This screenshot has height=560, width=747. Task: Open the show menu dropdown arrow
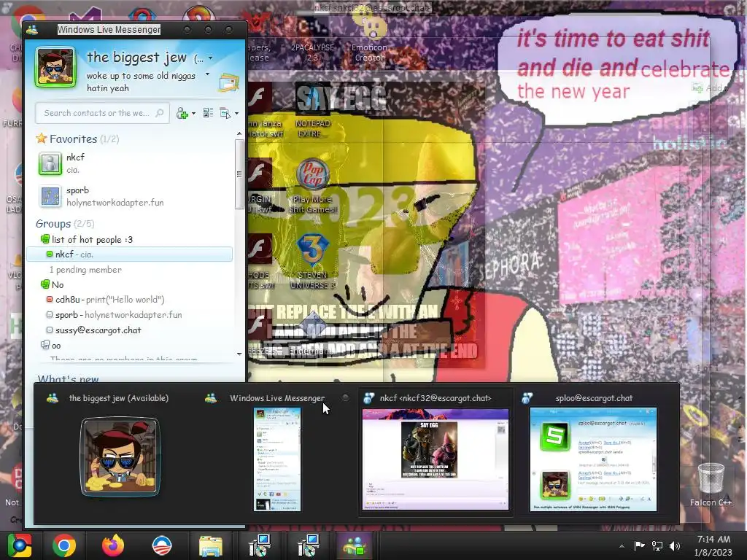(237, 113)
